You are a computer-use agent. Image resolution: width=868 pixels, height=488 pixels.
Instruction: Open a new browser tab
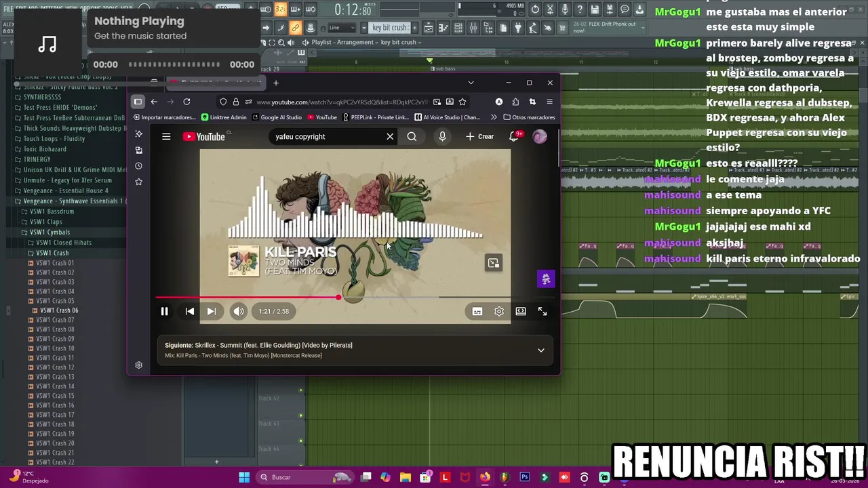pyautogui.click(x=276, y=83)
